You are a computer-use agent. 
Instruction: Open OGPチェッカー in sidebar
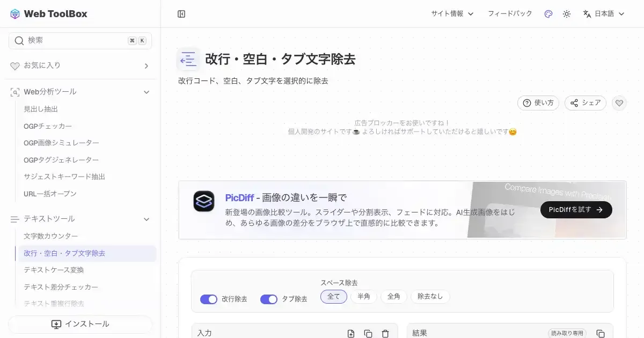point(48,126)
